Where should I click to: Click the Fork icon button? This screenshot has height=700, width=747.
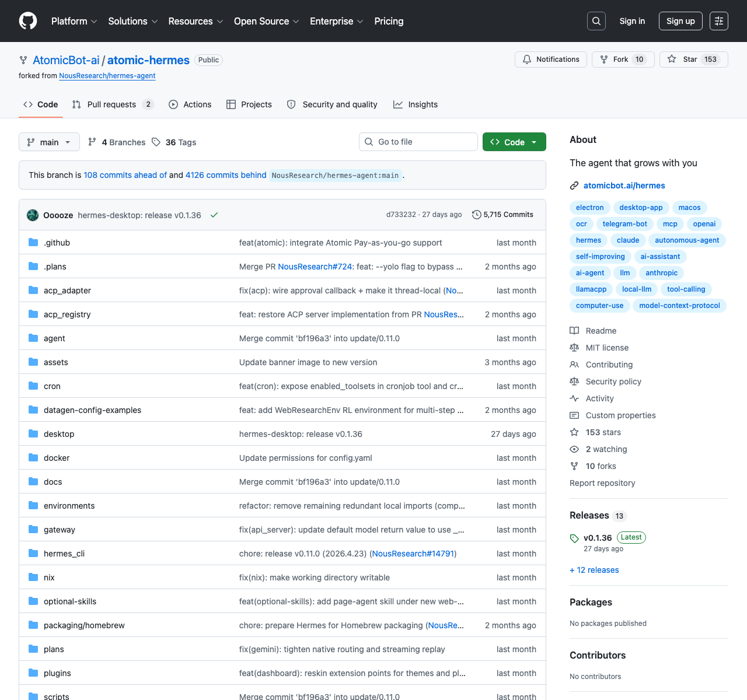coord(604,60)
